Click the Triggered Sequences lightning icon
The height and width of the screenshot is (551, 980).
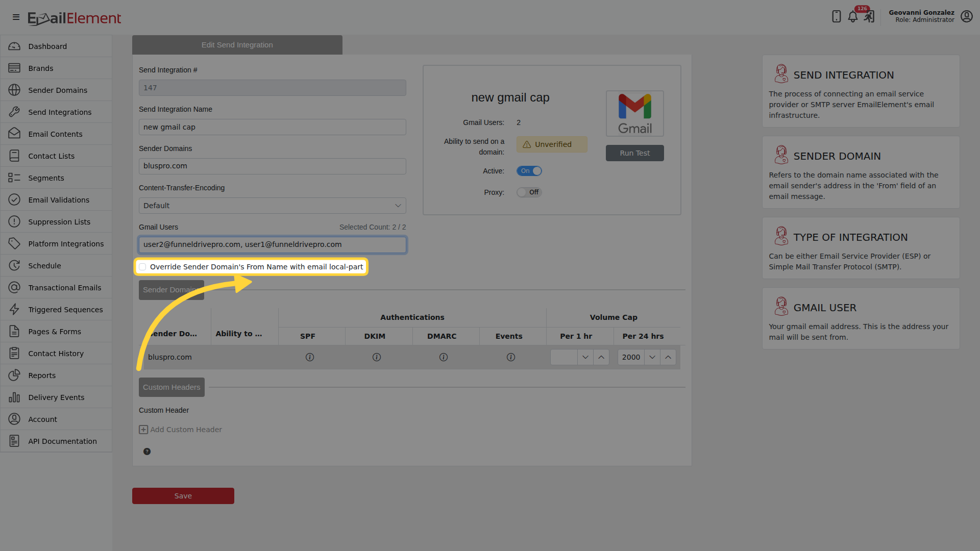[14, 309]
